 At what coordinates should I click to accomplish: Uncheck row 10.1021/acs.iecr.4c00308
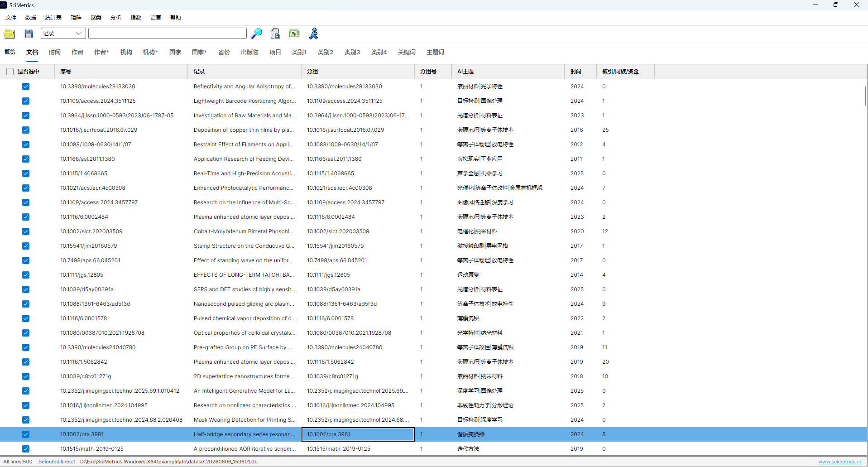[x=26, y=188]
